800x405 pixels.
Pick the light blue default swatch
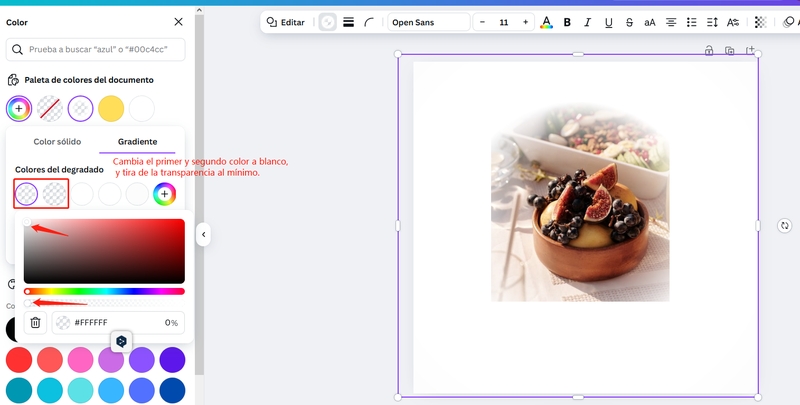[x=111, y=391]
